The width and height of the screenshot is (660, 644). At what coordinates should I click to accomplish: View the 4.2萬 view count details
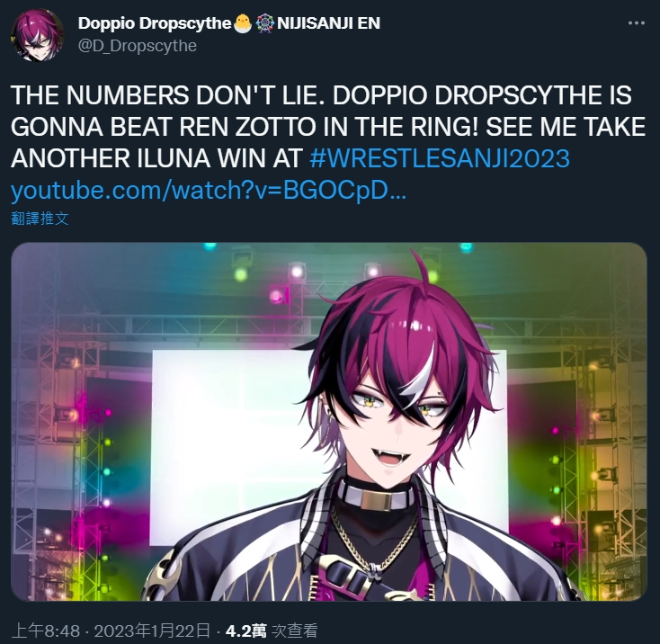[245, 631]
